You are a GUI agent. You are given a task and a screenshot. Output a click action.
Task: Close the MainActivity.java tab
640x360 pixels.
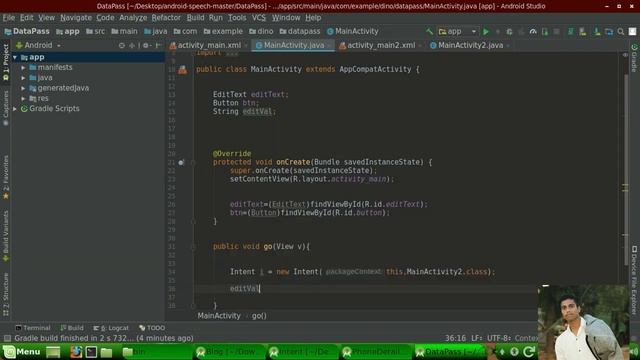pyautogui.click(x=329, y=46)
